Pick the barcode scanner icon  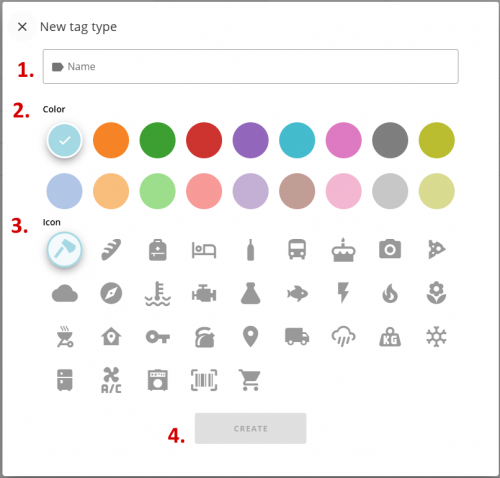click(204, 380)
